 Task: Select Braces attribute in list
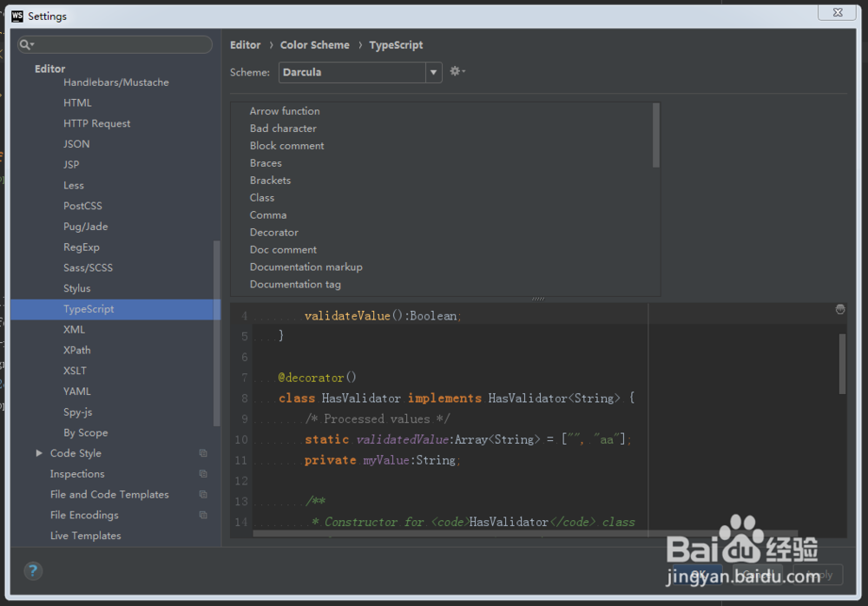(x=266, y=163)
